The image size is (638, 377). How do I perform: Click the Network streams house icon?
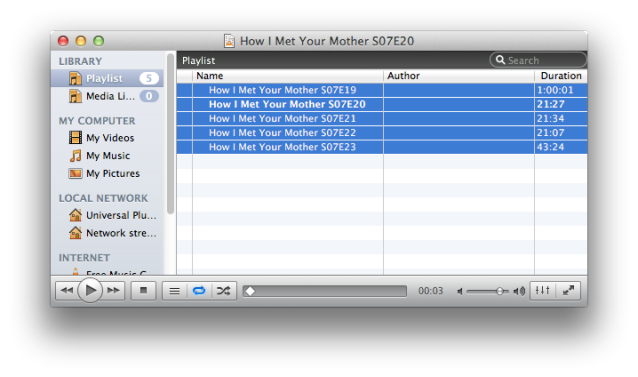coord(75,233)
